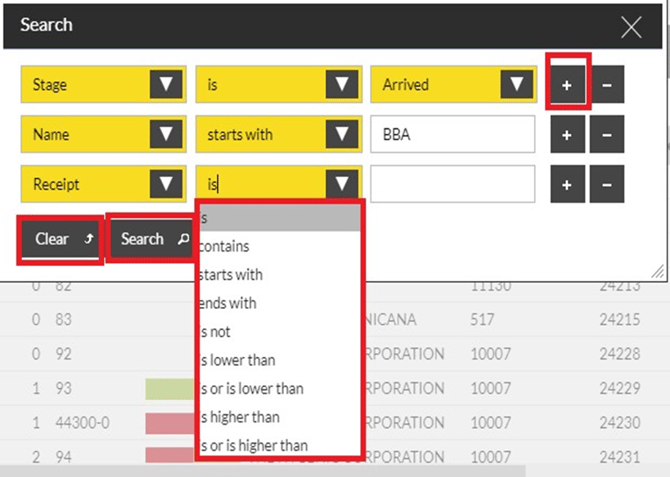This screenshot has height=477, width=670.
Task: Focus the empty Receipt value field
Action: pos(452,184)
